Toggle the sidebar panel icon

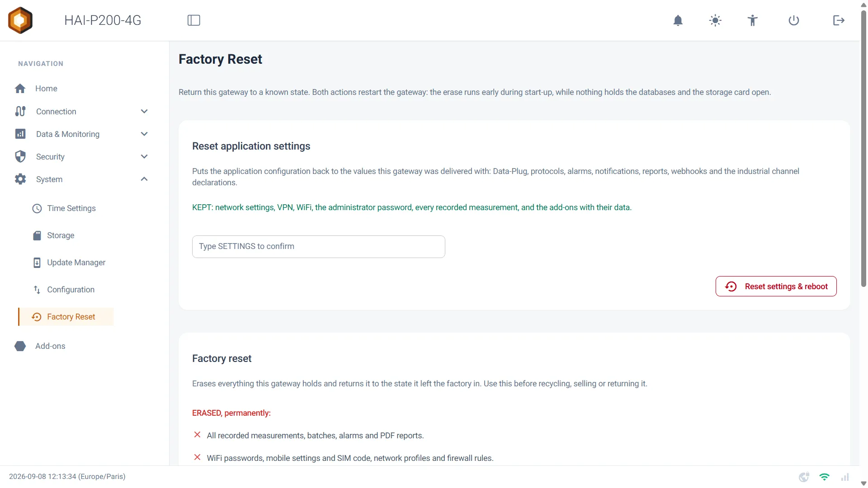tap(194, 20)
